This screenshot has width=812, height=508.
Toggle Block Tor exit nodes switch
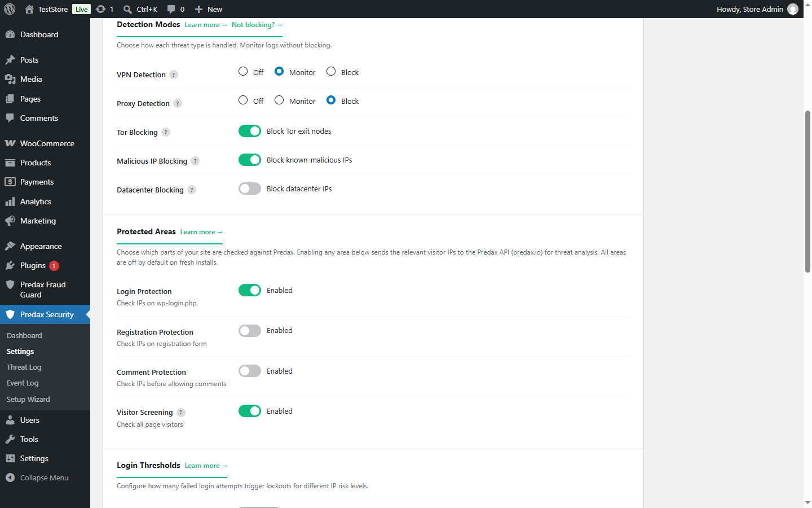click(x=250, y=131)
